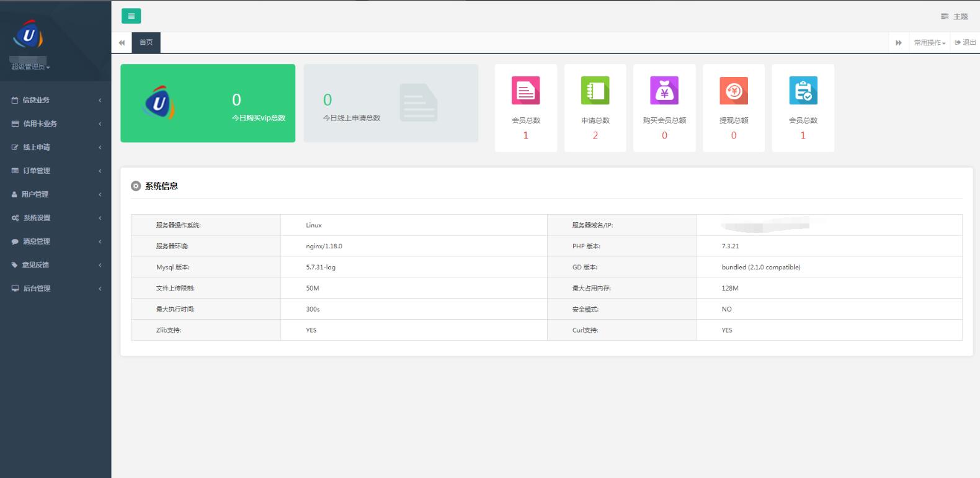Toggle the sidebar with the green hamburger button

coord(131,16)
